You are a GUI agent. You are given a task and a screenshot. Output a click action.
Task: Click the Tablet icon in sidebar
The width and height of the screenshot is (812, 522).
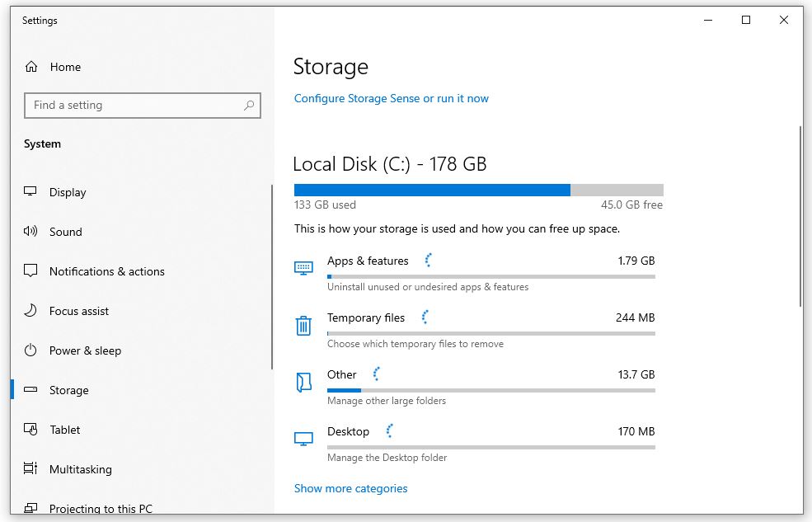click(x=31, y=430)
